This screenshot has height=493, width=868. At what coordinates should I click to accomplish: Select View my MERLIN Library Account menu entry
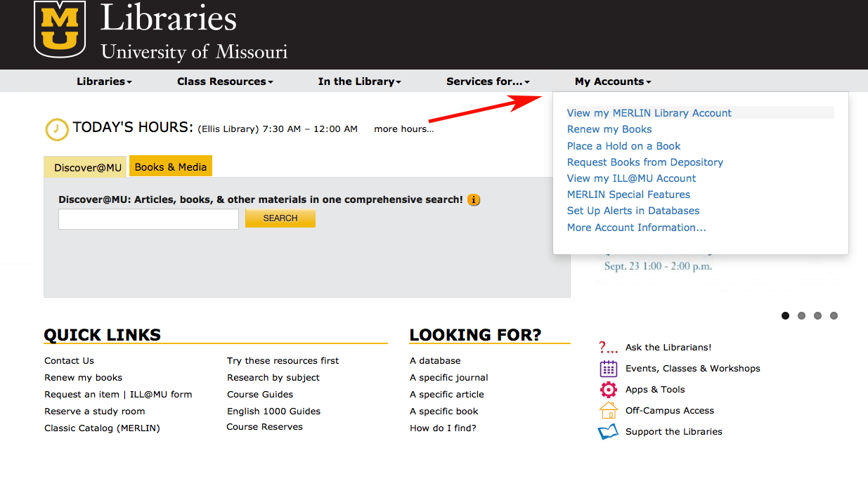[x=649, y=112]
